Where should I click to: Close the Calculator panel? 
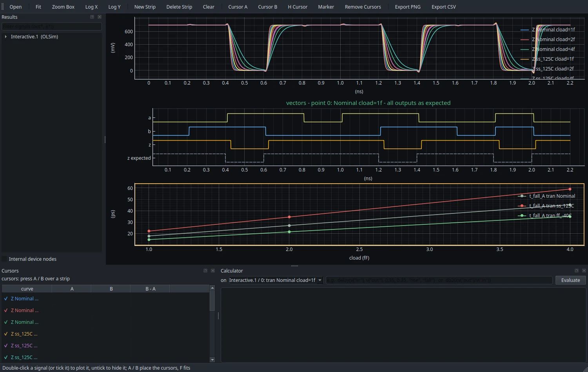click(x=584, y=271)
